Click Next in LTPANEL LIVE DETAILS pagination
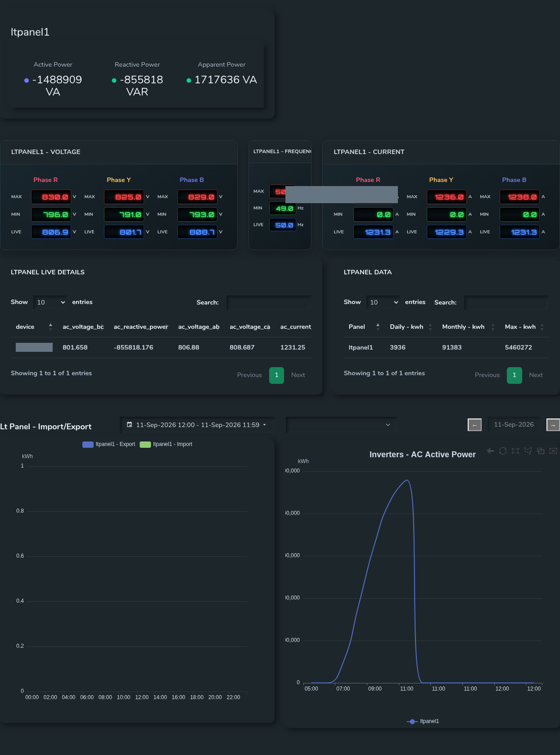Viewport: 560px width, 755px height. (x=298, y=375)
